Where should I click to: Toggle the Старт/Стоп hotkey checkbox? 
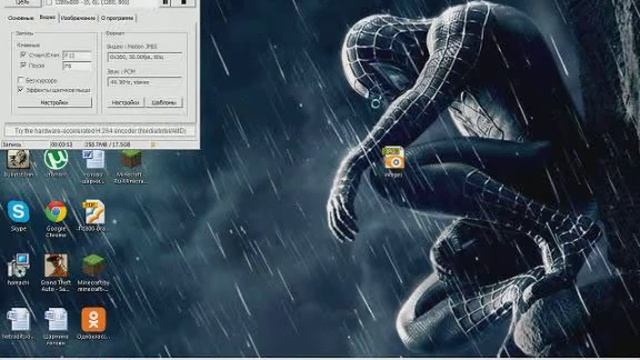click(23, 54)
